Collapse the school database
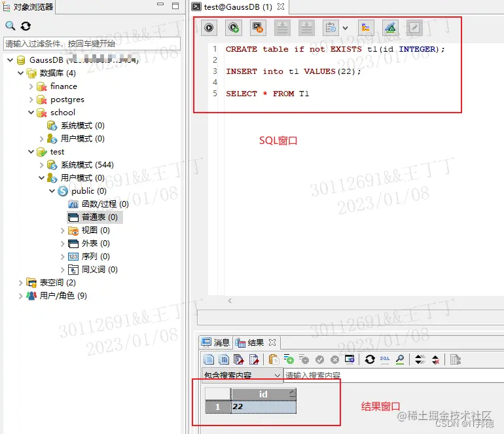This screenshot has height=434, width=504. pos(31,113)
